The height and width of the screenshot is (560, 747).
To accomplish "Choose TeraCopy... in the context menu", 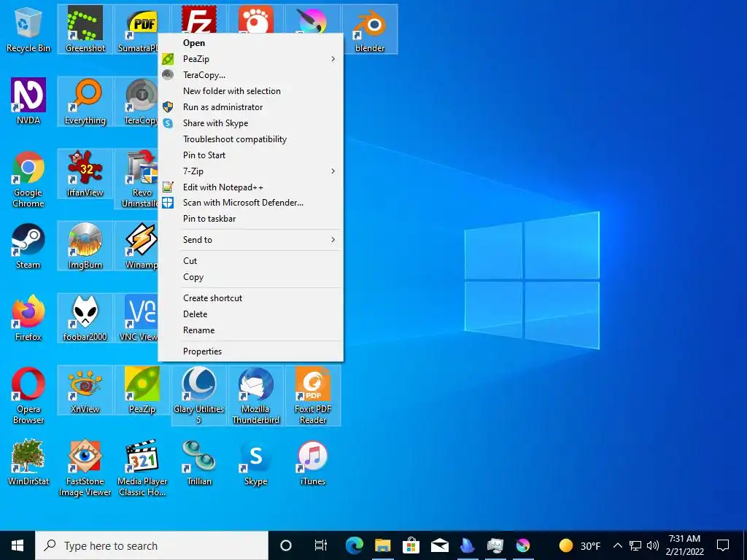I will tap(251, 75).
